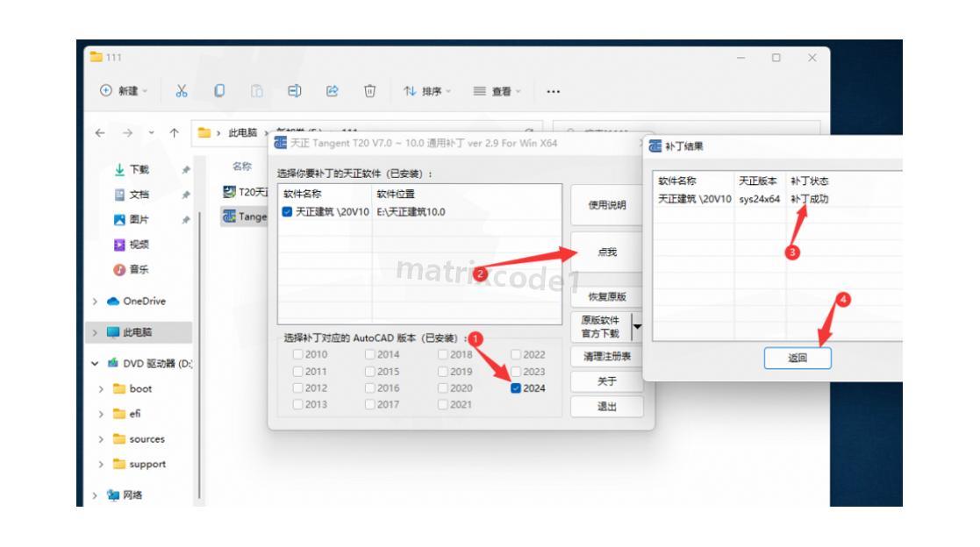The width and height of the screenshot is (980, 547).
Task: Select the support folder in navigation tree
Action: [x=147, y=464]
